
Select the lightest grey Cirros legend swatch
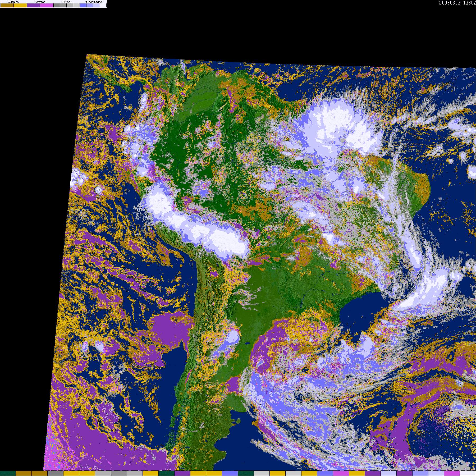pyautogui.click(x=76, y=5)
